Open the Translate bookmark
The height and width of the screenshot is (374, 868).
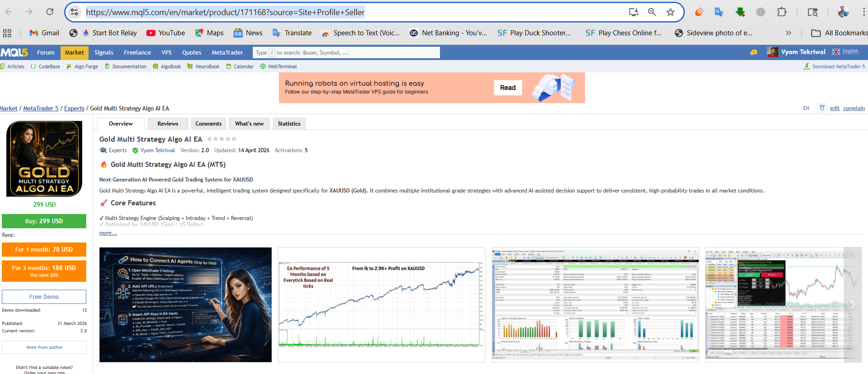(292, 33)
